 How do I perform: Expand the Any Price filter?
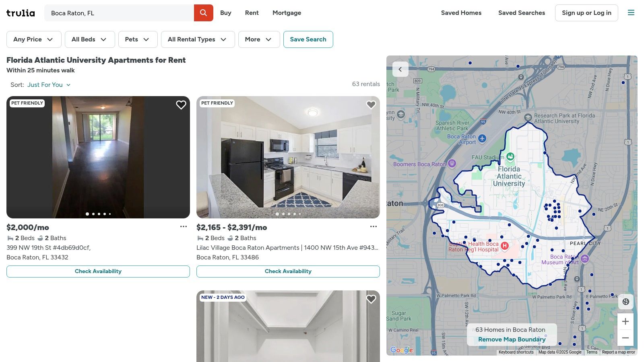[x=34, y=39]
